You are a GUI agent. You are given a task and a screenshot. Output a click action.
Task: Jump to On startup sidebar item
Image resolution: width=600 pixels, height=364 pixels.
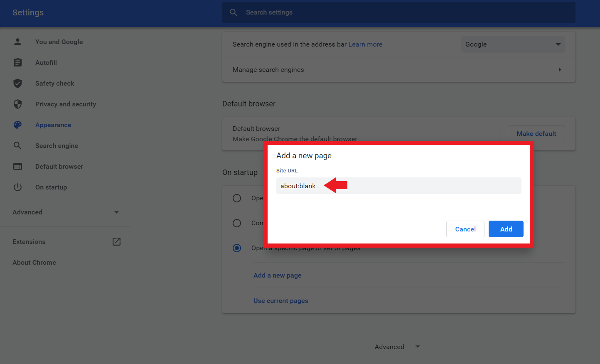(x=51, y=187)
